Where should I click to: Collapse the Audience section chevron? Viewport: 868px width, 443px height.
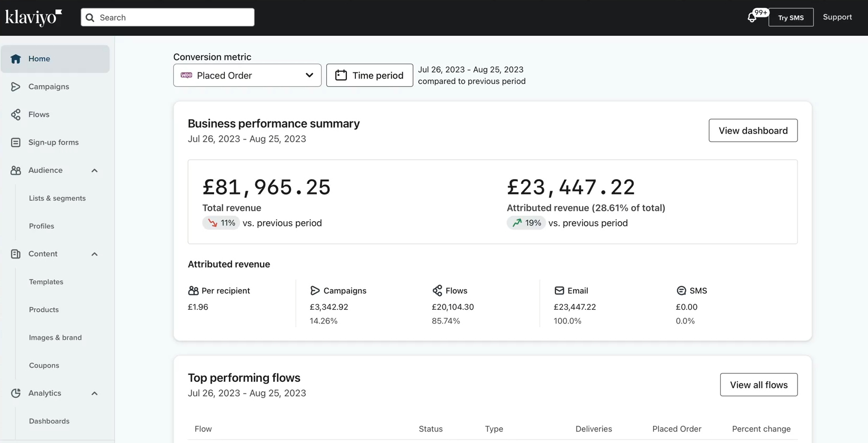[95, 170]
